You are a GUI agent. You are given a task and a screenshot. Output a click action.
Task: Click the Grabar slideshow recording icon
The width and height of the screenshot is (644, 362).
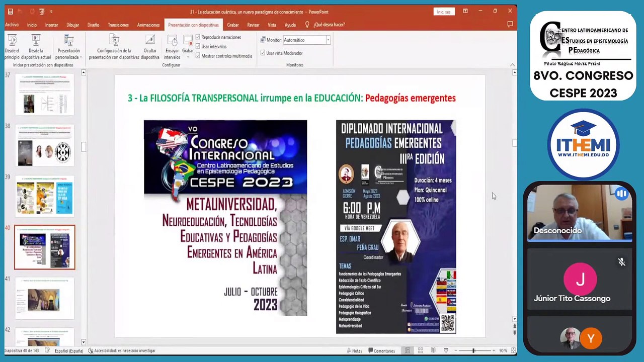coord(188,40)
